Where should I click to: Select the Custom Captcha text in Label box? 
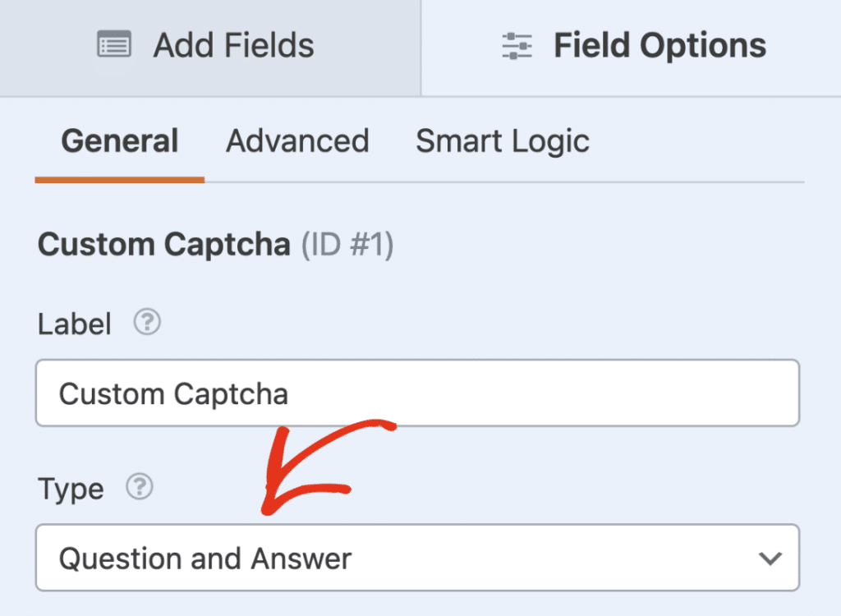click(x=172, y=393)
